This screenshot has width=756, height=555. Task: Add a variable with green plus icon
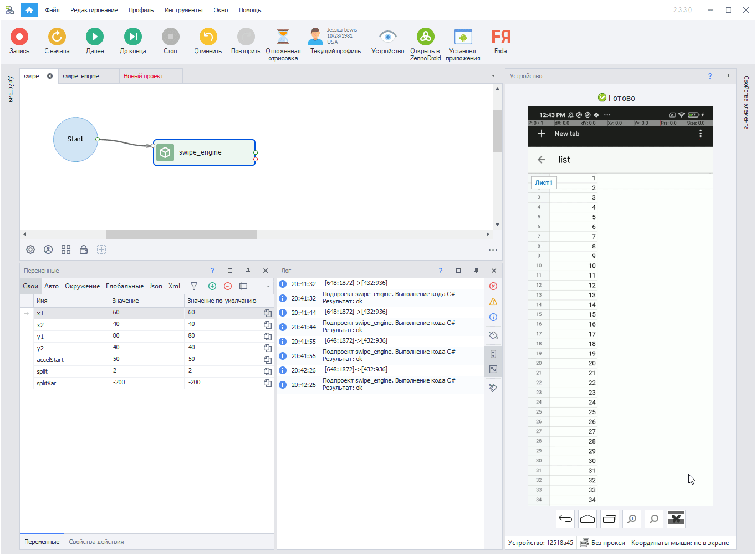click(x=212, y=286)
